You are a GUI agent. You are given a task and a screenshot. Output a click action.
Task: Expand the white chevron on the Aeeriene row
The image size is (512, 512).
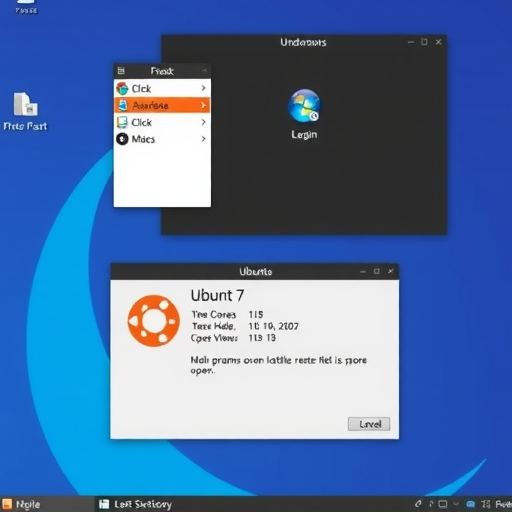pos(203,105)
